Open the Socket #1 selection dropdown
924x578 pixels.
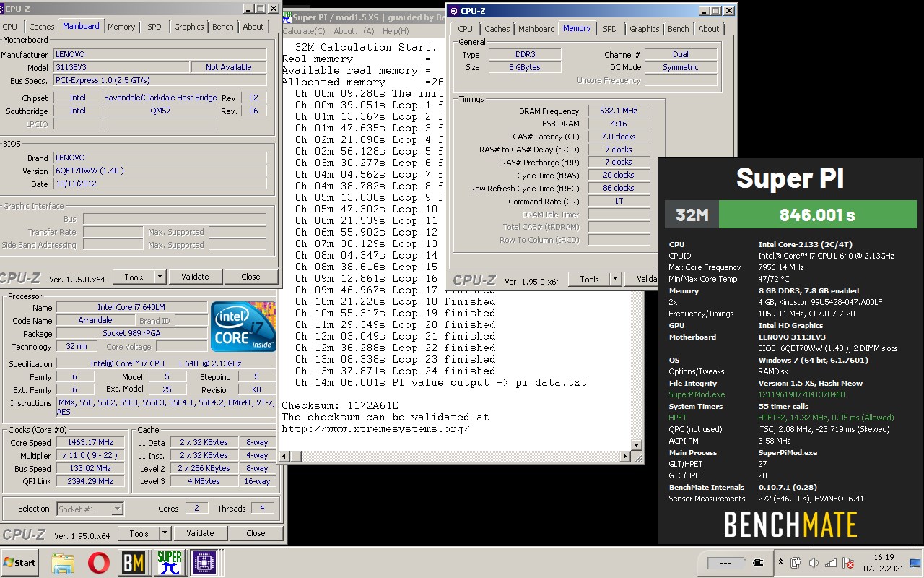[x=117, y=509]
